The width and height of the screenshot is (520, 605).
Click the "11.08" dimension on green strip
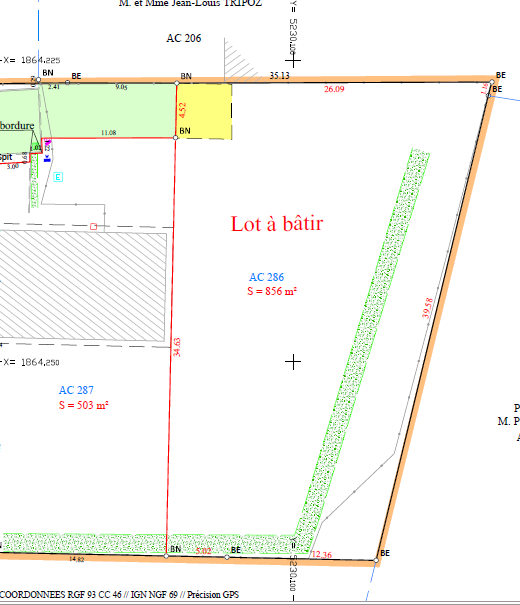(108, 133)
